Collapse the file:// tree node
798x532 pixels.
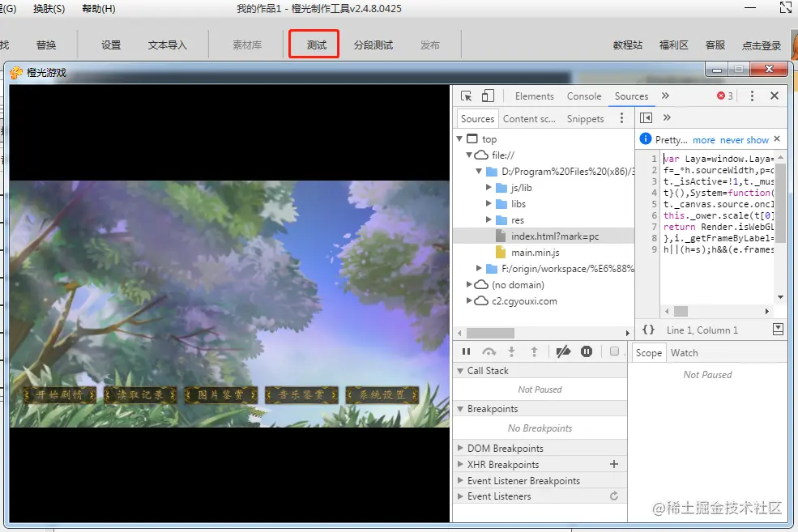[469, 155]
